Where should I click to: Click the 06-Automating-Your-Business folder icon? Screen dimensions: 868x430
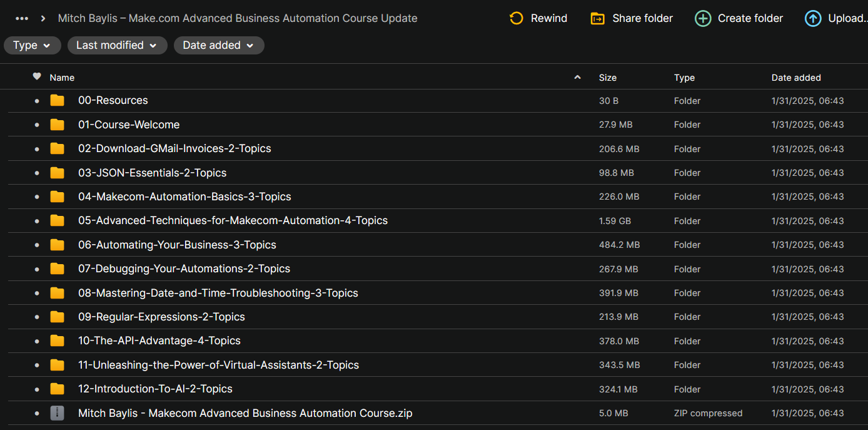[x=58, y=245]
